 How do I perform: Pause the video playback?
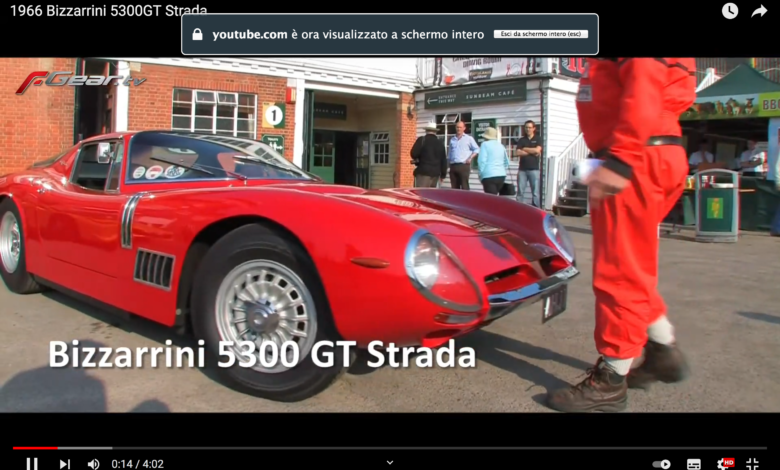[32, 464]
